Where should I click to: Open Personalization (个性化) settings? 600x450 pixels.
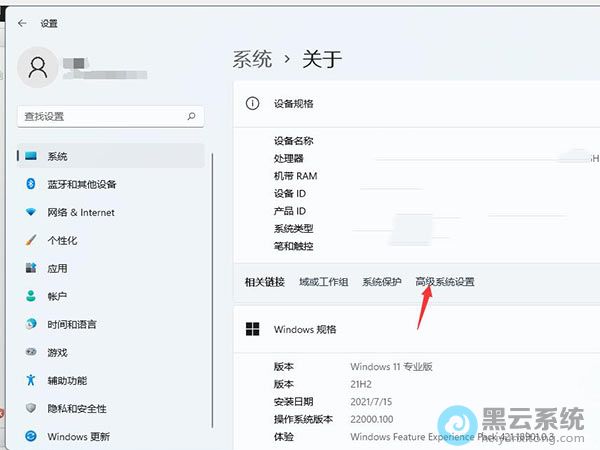pos(62,240)
